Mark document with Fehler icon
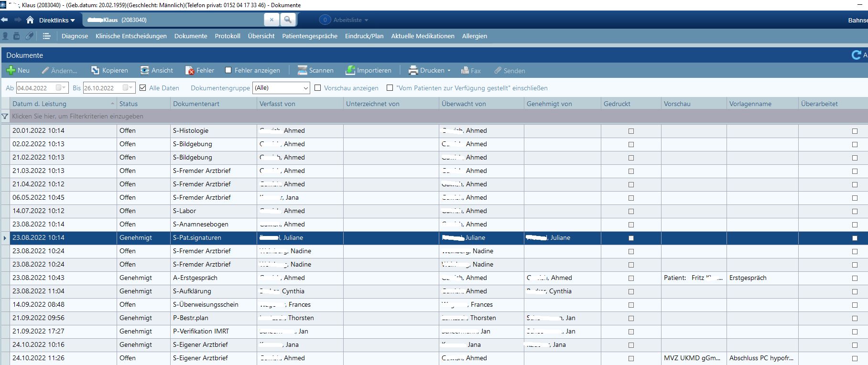The image size is (868, 365). [190, 70]
